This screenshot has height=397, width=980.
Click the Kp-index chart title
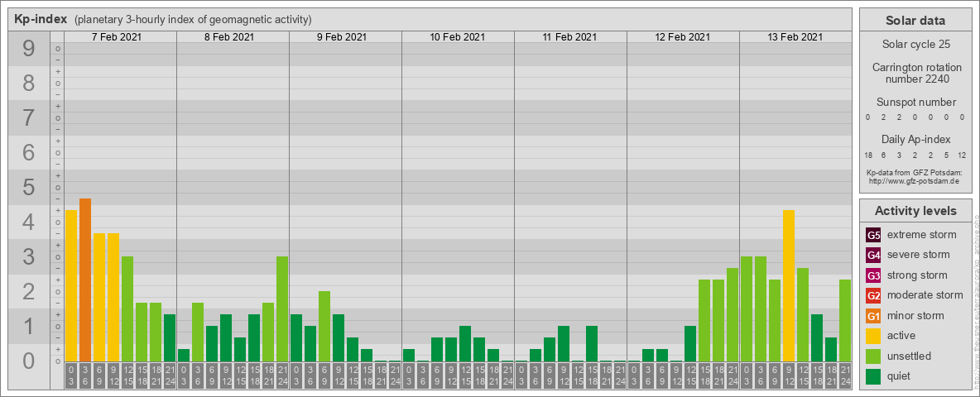point(41,20)
